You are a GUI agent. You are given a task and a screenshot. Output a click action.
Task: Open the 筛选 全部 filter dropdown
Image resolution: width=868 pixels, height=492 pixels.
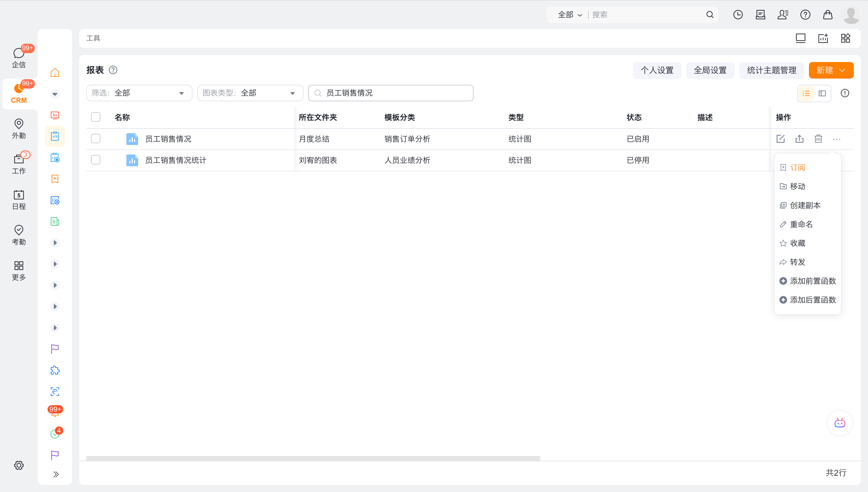[x=139, y=93]
